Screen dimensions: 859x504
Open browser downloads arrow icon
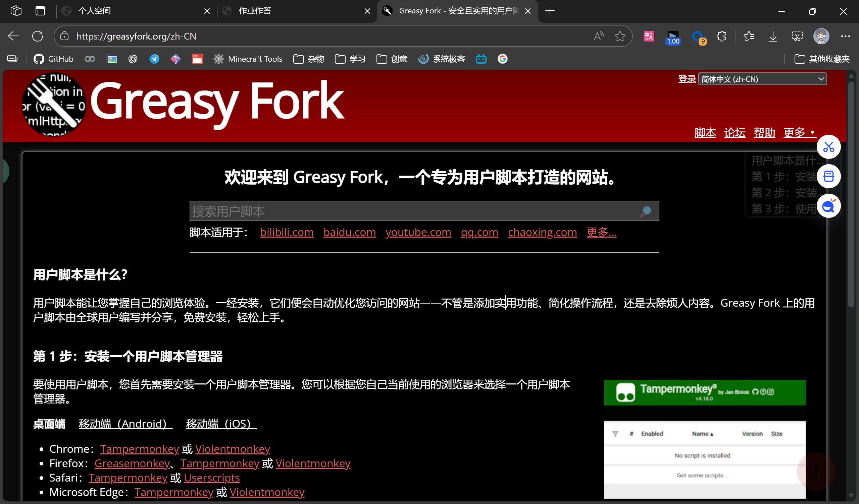point(773,36)
